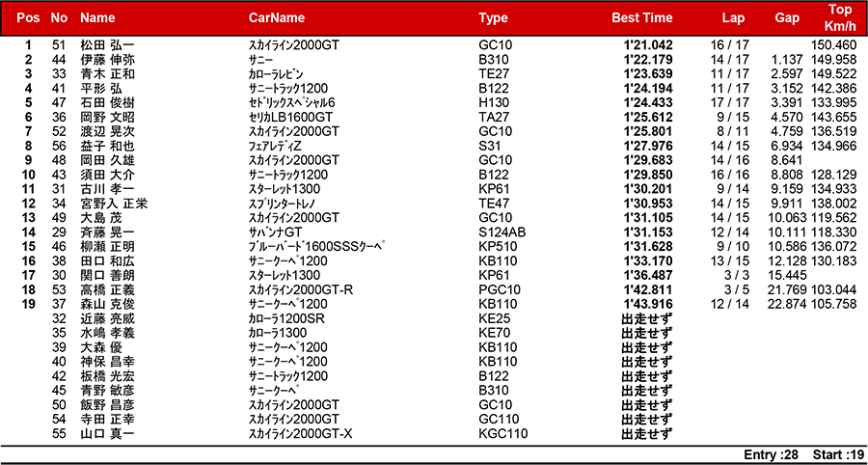Click car name サバンナGT
This screenshot has width=868, height=465.
(x=275, y=232)
